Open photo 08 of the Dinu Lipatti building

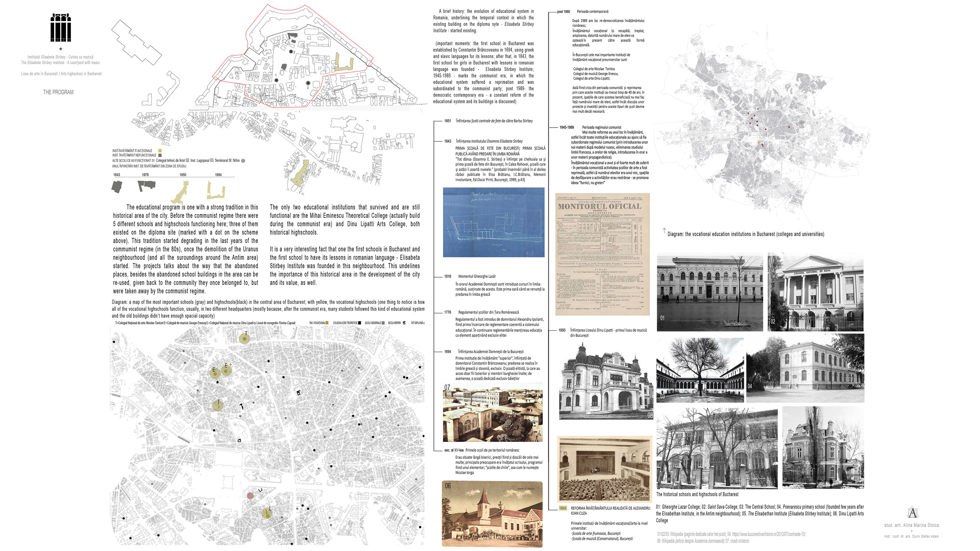click(x=606, y=381)
